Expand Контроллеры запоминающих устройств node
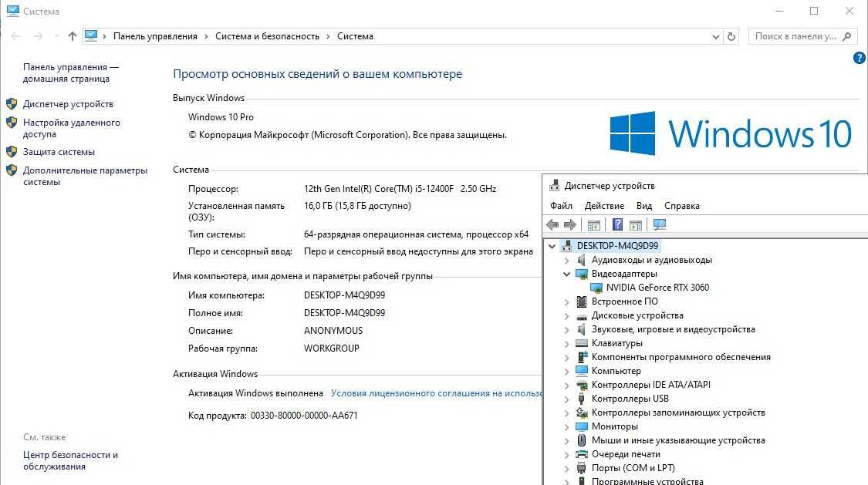868x485 pixels. point(566,413)
